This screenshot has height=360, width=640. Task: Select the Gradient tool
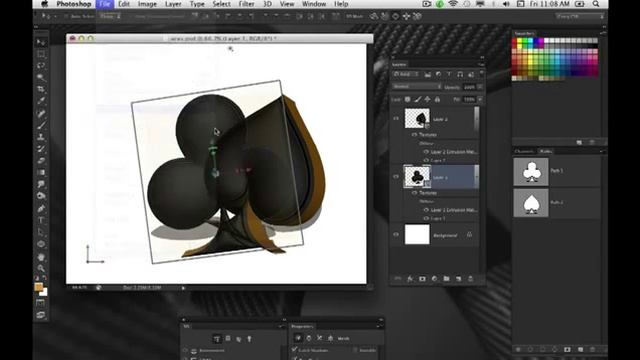click(x=41, y=173)
